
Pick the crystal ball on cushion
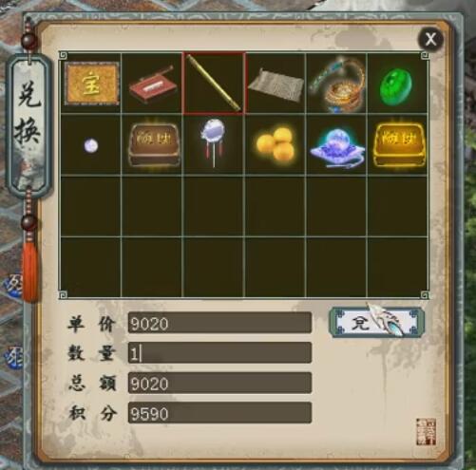pos(336,146)
